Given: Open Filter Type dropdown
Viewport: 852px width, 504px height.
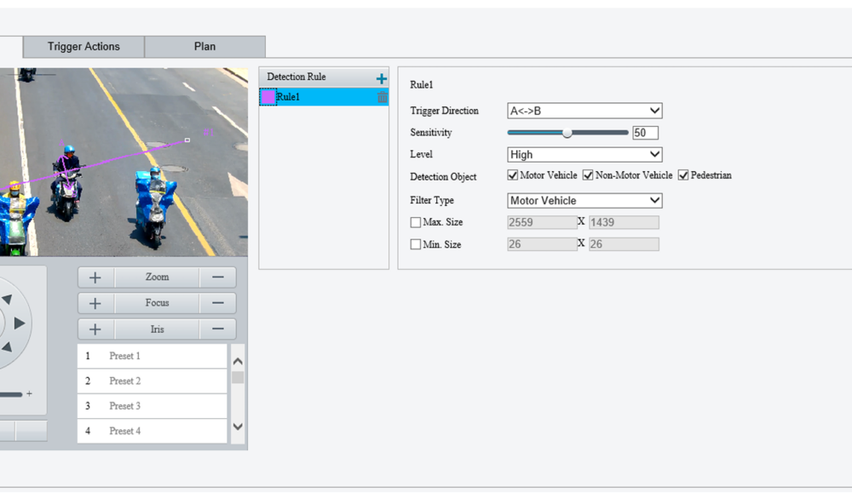Looking at the screenshot, I should (x=584, y=200).
